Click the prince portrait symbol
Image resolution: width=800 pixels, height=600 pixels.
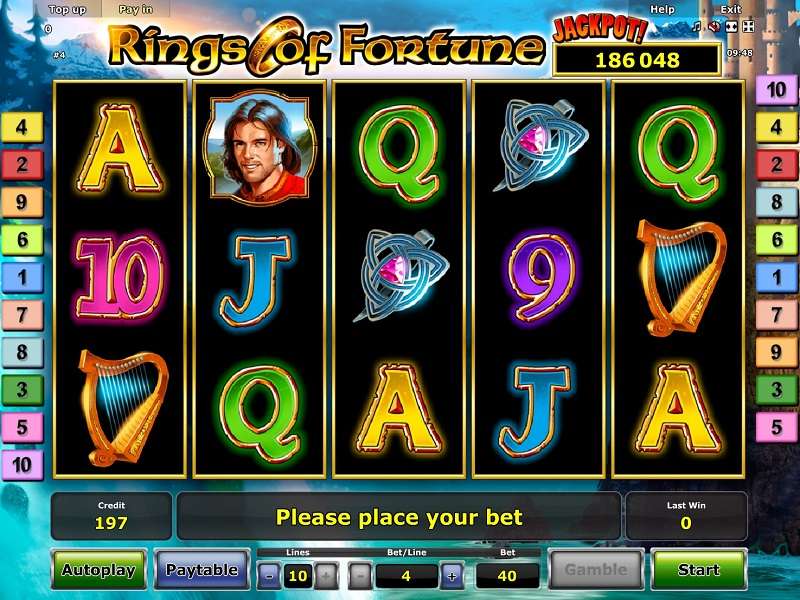(x=260, y=147)
